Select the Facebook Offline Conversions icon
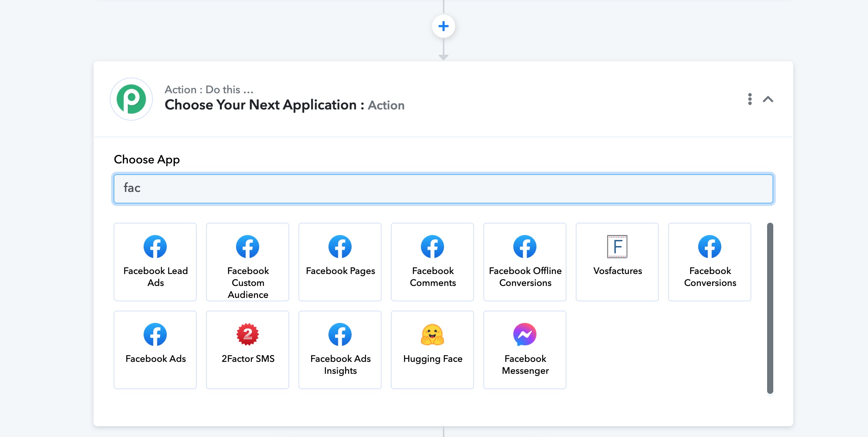 525,247
